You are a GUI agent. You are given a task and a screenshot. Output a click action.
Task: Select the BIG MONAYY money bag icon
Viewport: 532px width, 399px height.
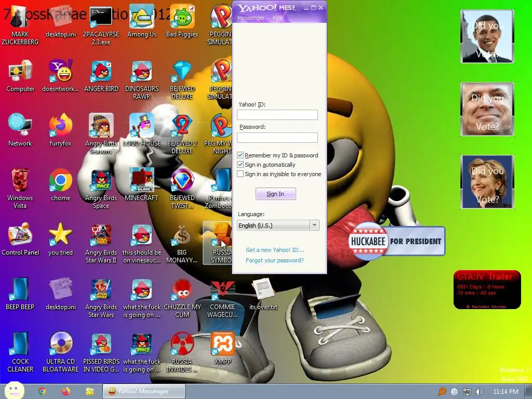click(x=182, y=244)
